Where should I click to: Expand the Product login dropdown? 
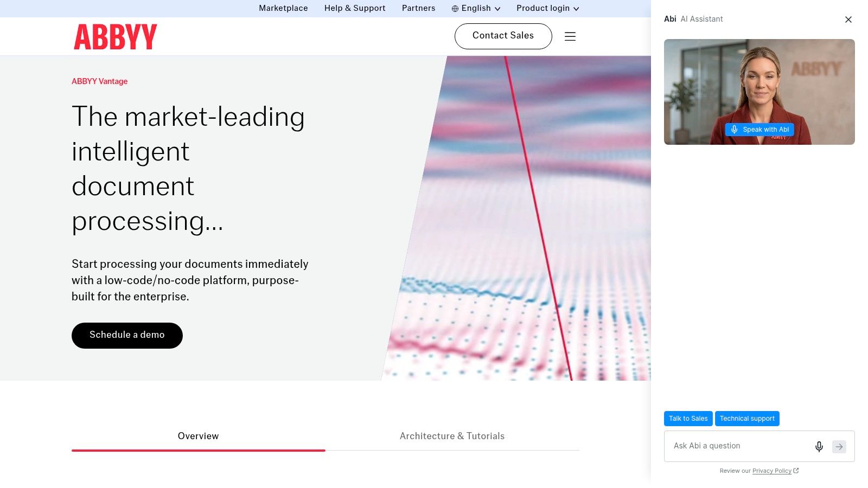point(548,8)
